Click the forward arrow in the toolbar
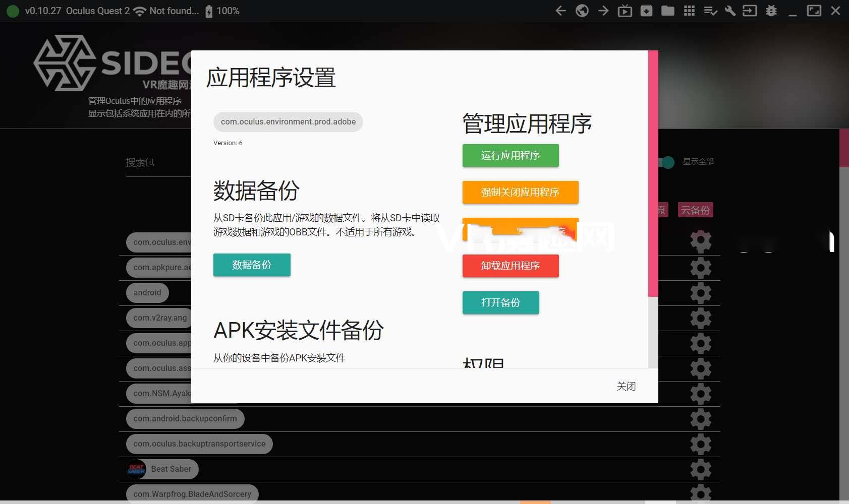This screenshot has height=504, width=849. pos(603,11)
